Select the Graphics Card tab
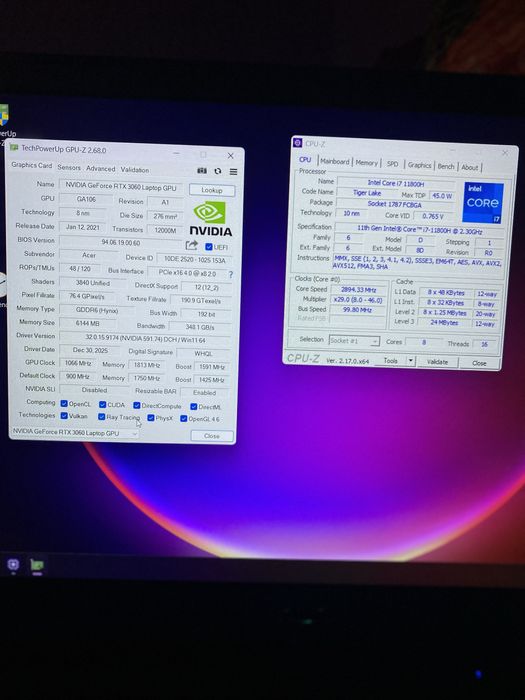Screen dimensions: 525x700 [32, 165]
